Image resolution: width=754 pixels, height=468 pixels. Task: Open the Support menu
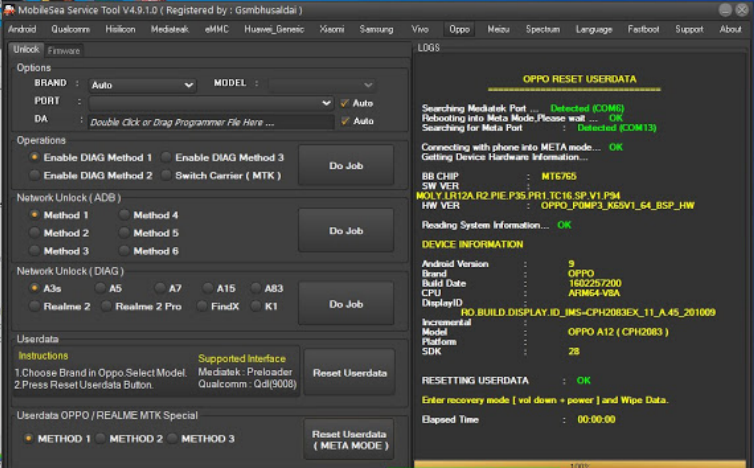[689, 29]
